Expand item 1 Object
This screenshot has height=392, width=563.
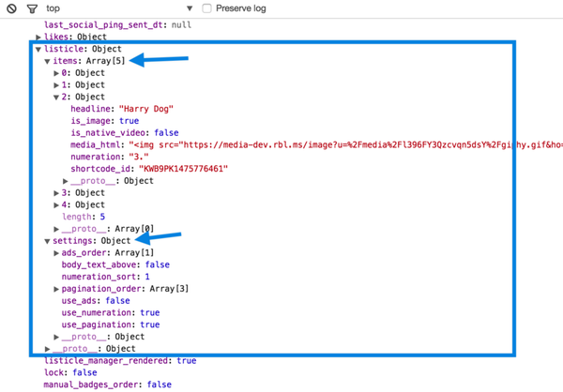[x=57, y=84]
